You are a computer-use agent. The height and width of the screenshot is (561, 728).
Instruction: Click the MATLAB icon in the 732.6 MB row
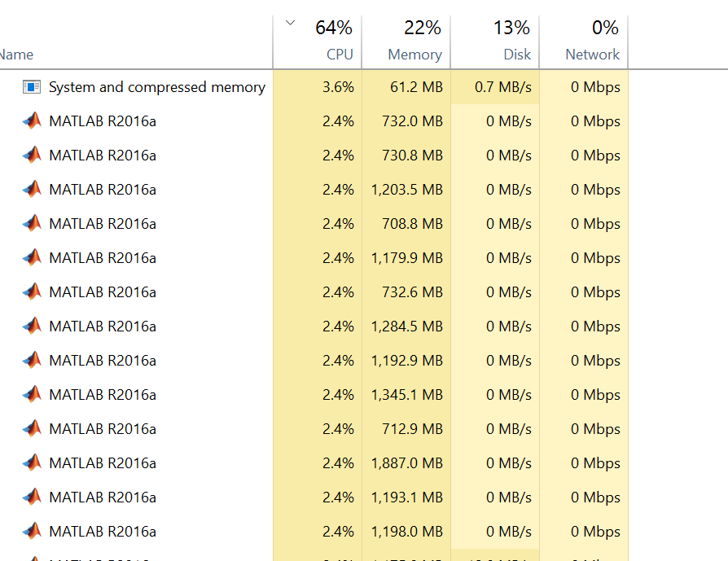click(32, 291)
